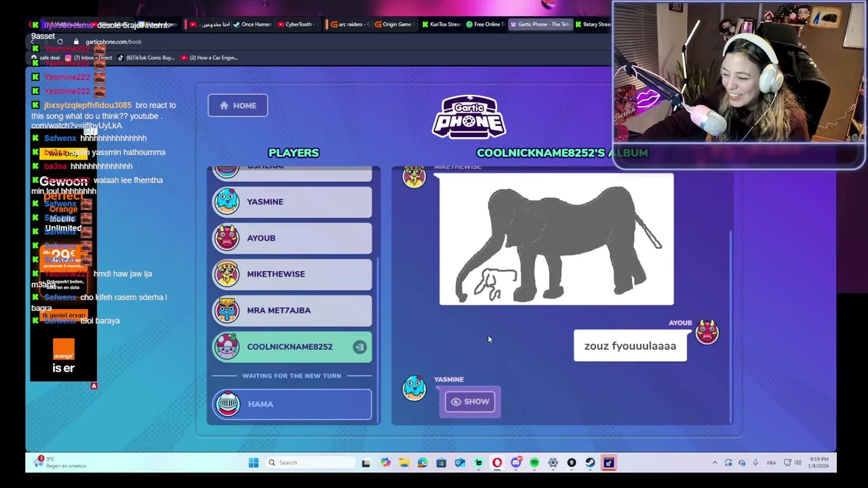Screen dimensions: 868x488
Task: Open Discord from the taskbar
Action: [516, 463]
